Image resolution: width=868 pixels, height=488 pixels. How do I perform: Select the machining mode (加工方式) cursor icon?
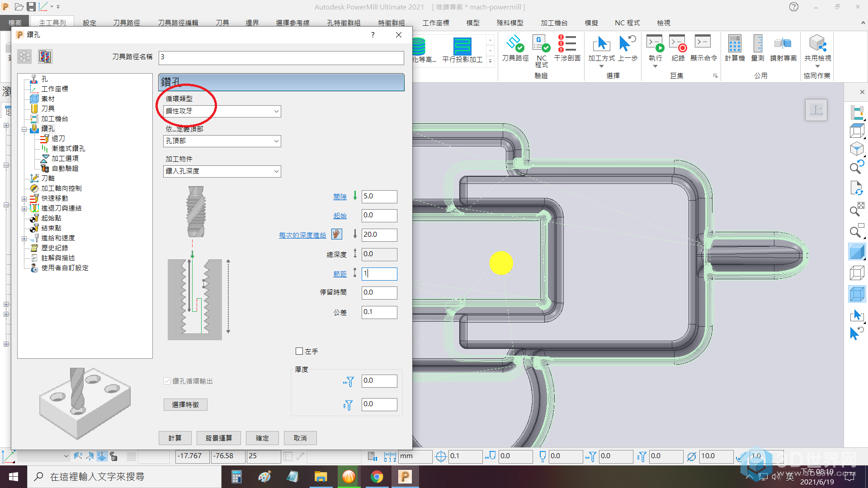pos(601,44)
